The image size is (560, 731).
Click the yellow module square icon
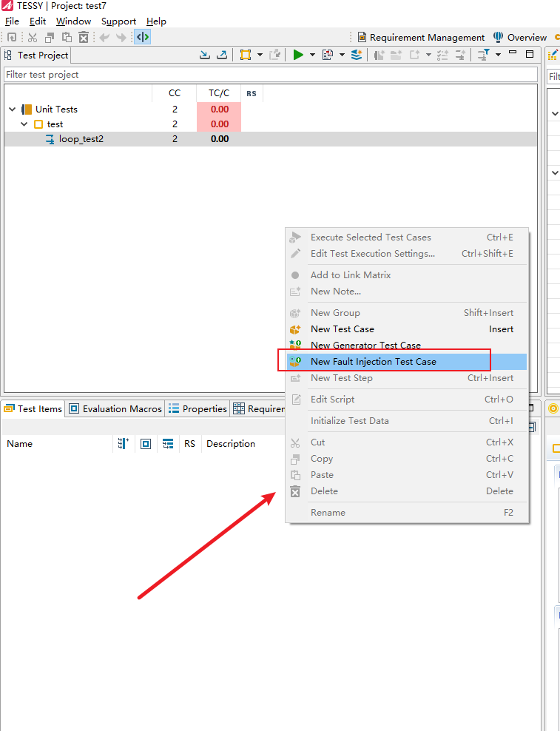pyautogui.click(x=246, y=55)
